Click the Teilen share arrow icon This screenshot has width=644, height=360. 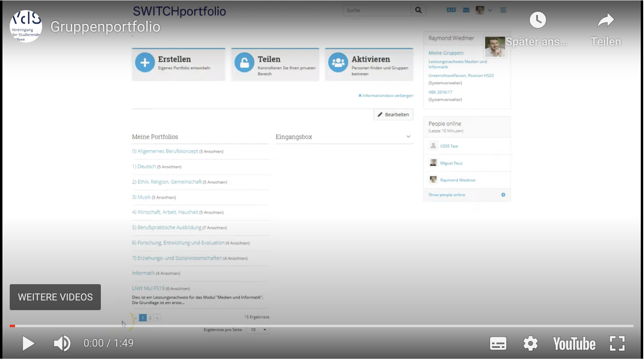pos(606,20)
